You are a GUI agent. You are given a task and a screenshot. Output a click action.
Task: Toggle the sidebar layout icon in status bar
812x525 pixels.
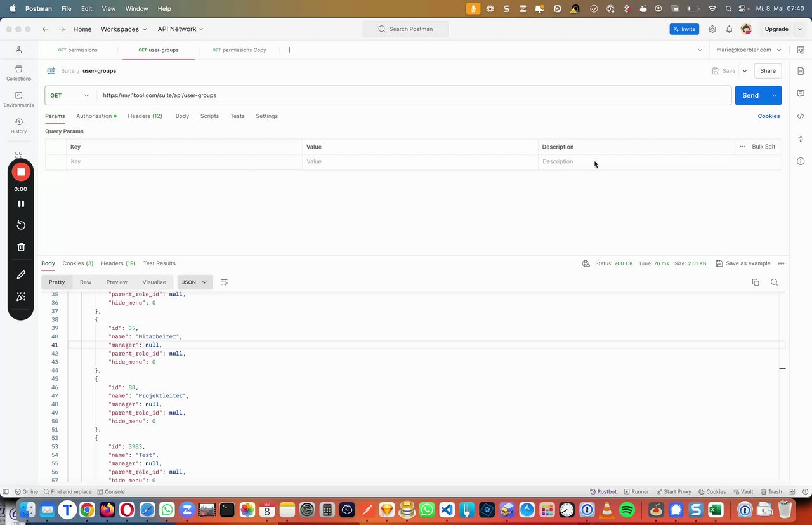[x=6, y=491]
